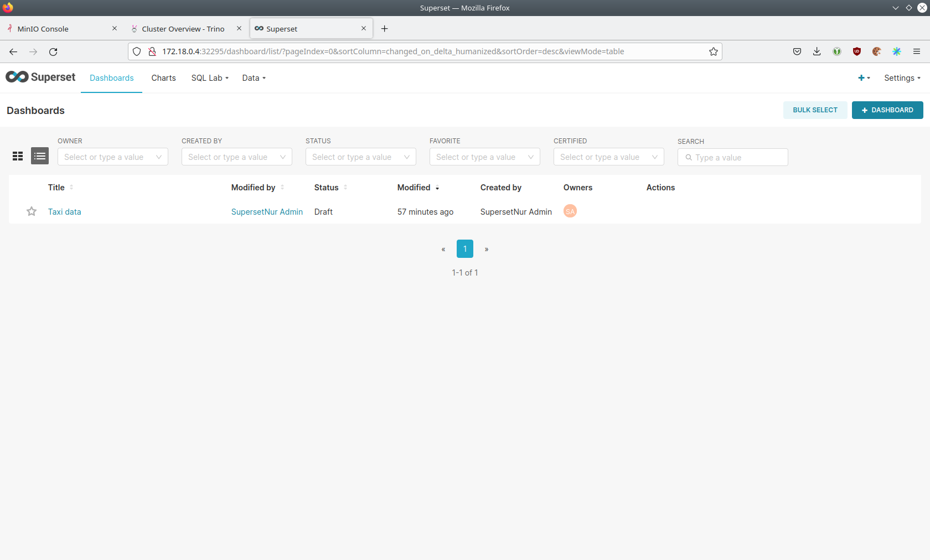The image size is (930, 560).
Task: Switch to list table view
Action: point(40,157)
